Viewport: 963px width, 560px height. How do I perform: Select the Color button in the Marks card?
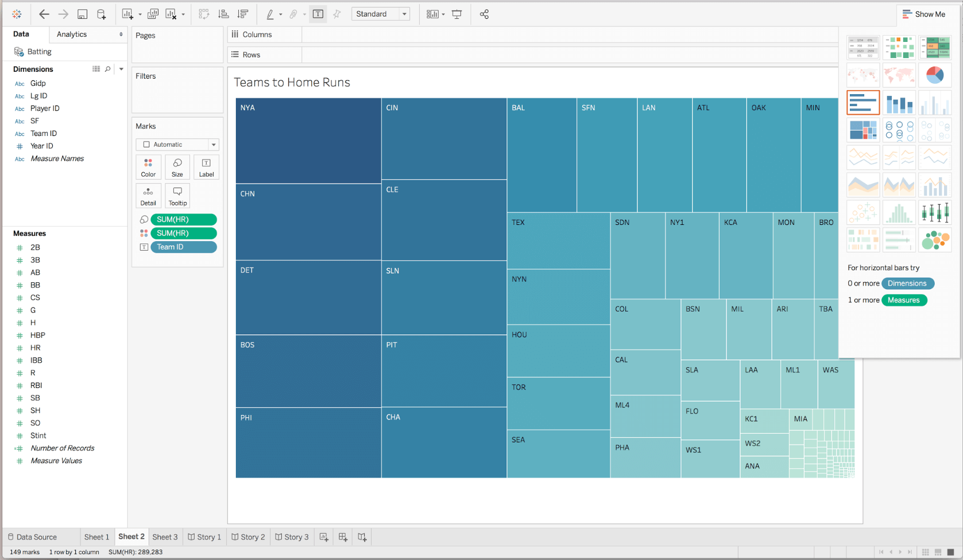[148, 167]
